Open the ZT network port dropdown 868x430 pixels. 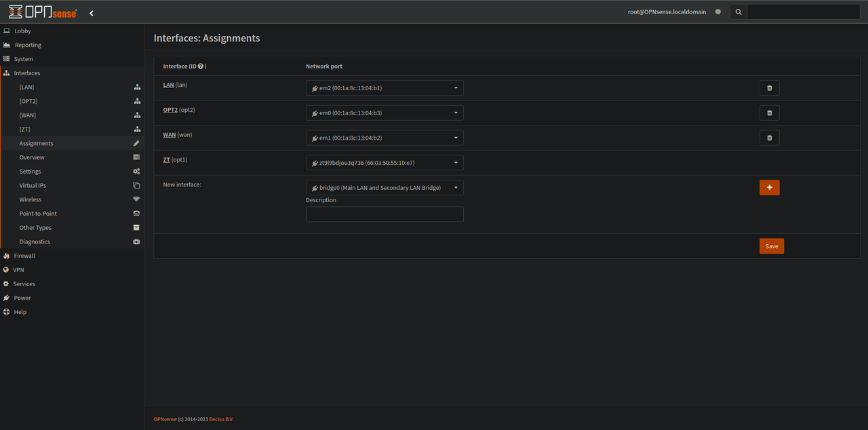pos(384,163)
